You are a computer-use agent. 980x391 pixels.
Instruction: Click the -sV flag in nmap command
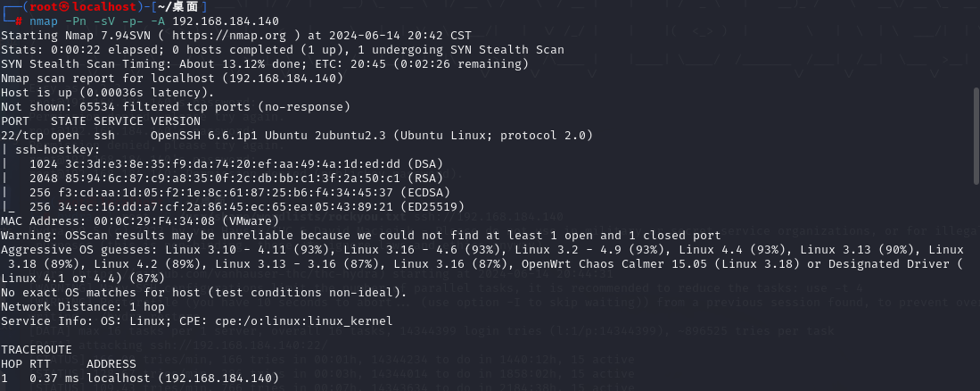(94, 21)
